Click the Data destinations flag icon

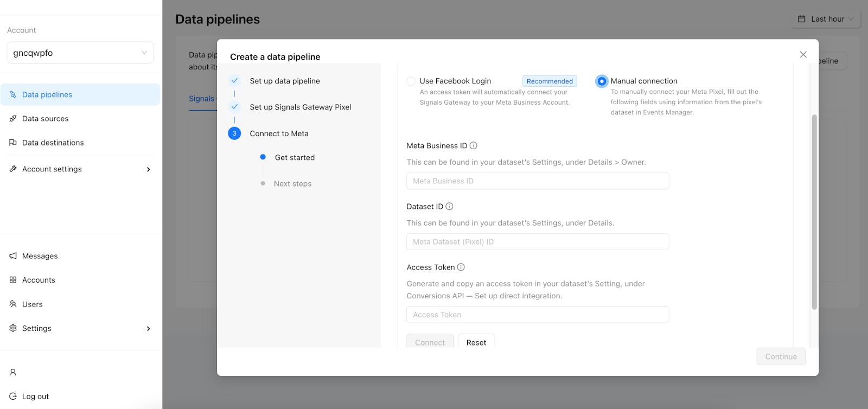click(x=13, y=143)
